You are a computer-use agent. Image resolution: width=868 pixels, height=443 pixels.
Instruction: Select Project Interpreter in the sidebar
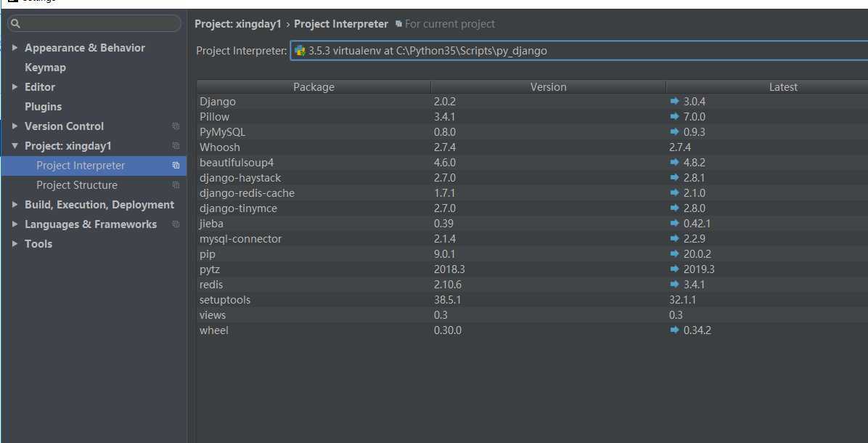click(94, 166)
